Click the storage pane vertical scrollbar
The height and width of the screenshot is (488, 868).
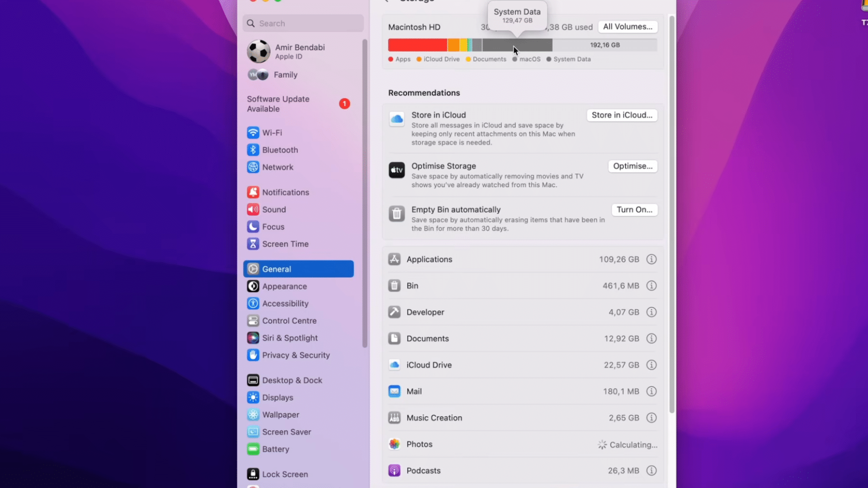pyautogui.click(x=672, y=215)
